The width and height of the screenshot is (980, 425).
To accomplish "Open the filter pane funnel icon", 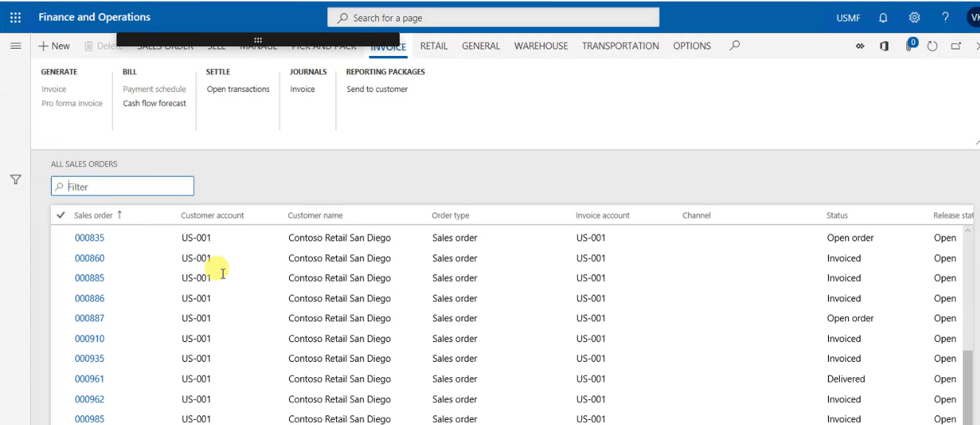I will click(15, 179).
